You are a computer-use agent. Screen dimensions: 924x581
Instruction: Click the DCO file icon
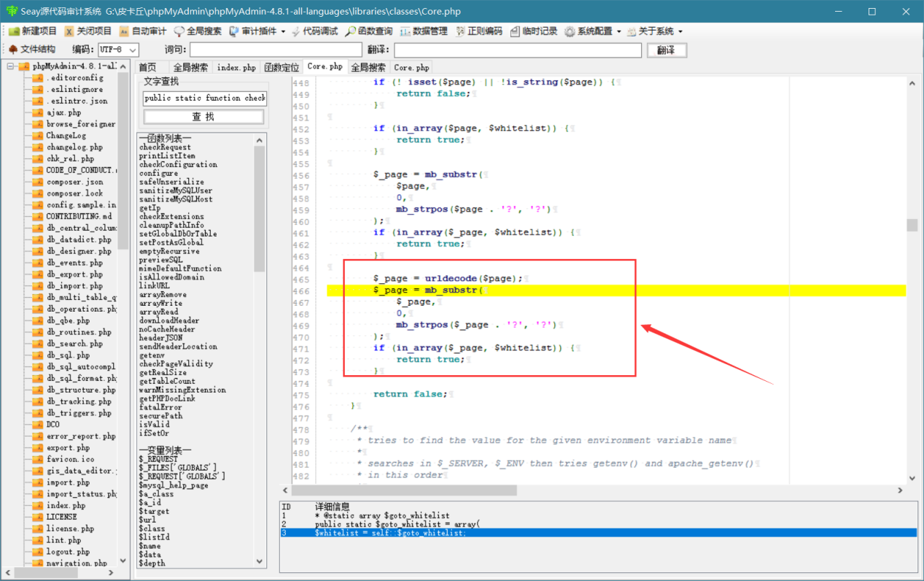[37, 424]
